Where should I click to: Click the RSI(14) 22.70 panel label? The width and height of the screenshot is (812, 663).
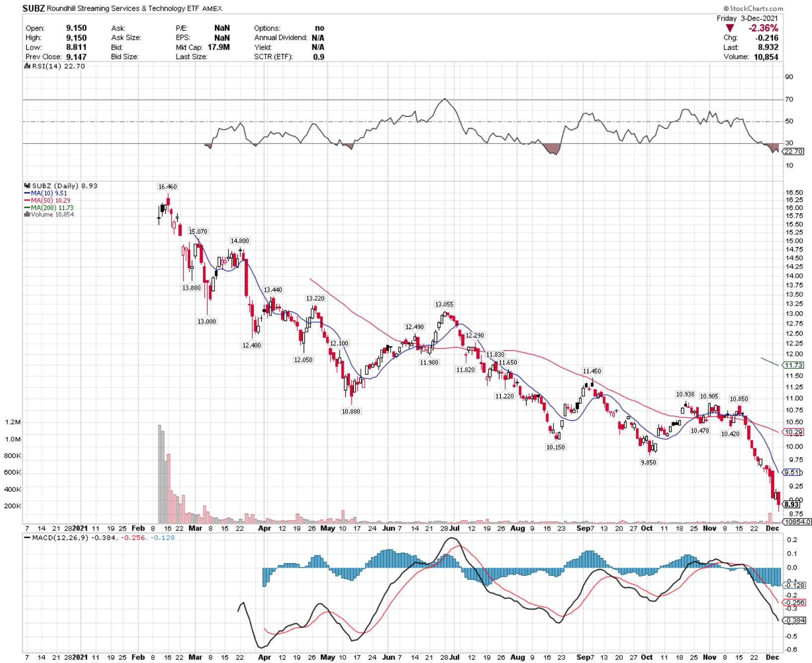(59, 66)
